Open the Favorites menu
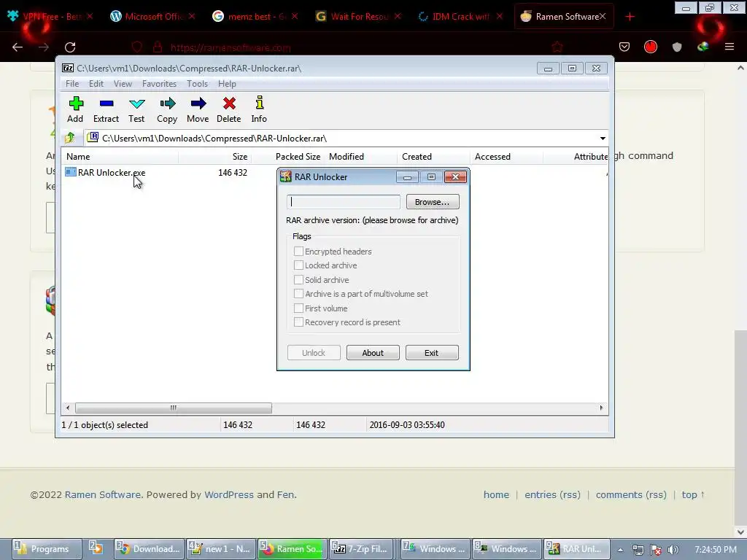This screenshot has height=560, width=747. (159, 84)
